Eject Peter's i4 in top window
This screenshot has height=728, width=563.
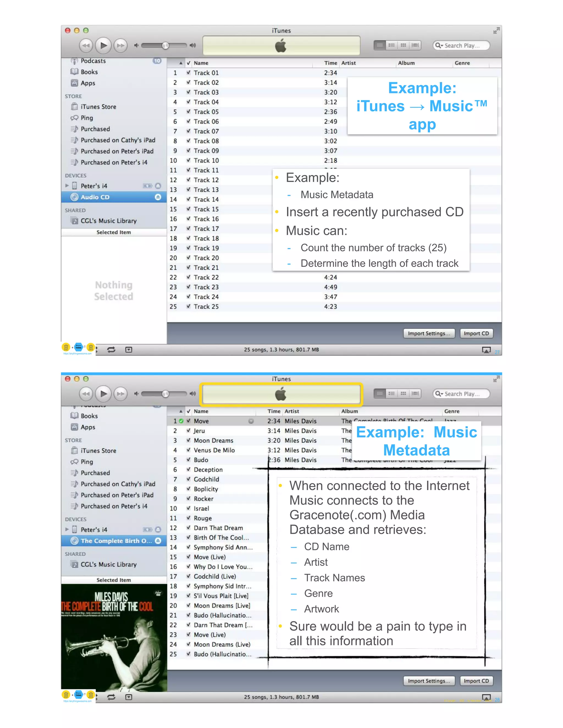pos(158,186)
